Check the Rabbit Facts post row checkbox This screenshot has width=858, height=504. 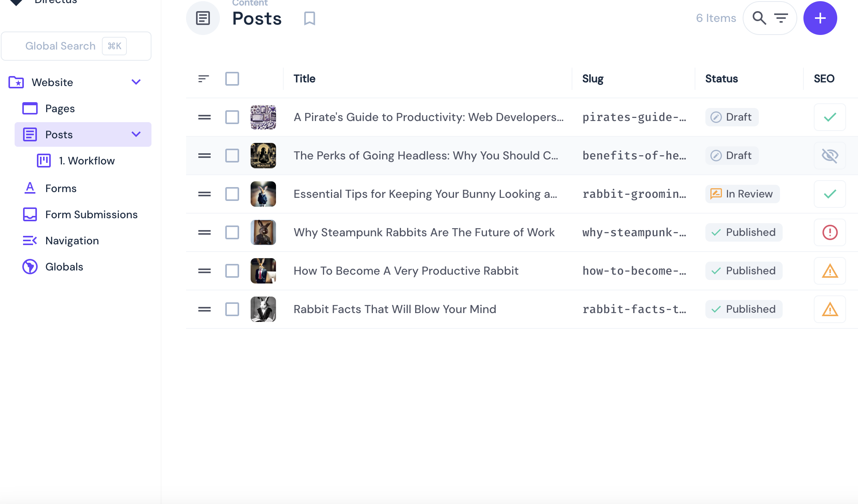pos(232,309)
